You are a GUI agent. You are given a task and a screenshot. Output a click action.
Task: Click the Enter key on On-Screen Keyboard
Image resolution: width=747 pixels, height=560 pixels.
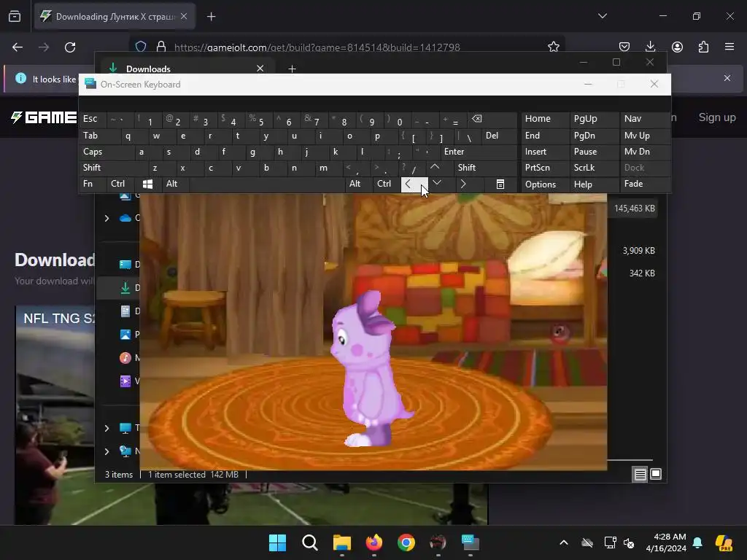coord(479,152)
